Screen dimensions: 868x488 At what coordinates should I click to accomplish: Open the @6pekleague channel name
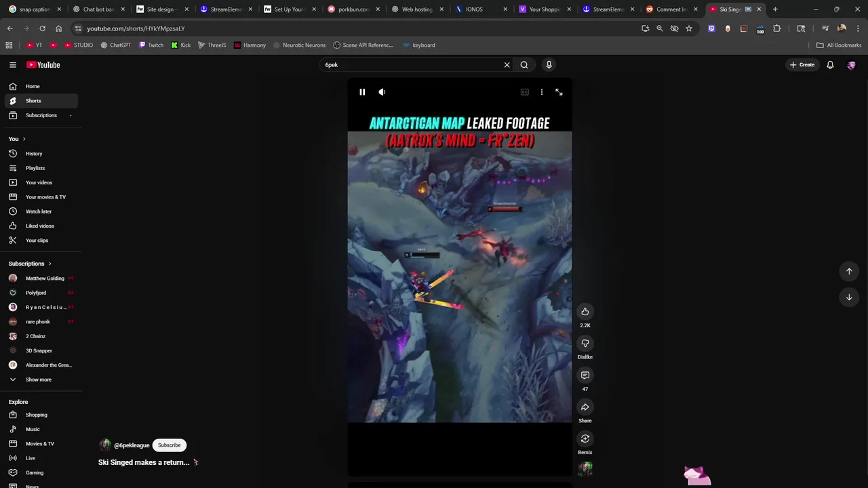(132, 445)
